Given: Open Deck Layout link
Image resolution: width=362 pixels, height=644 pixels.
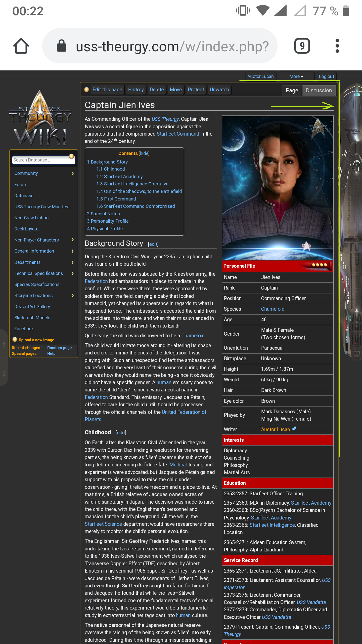Looking at the screenshot, I should click(x=26, y=229).
